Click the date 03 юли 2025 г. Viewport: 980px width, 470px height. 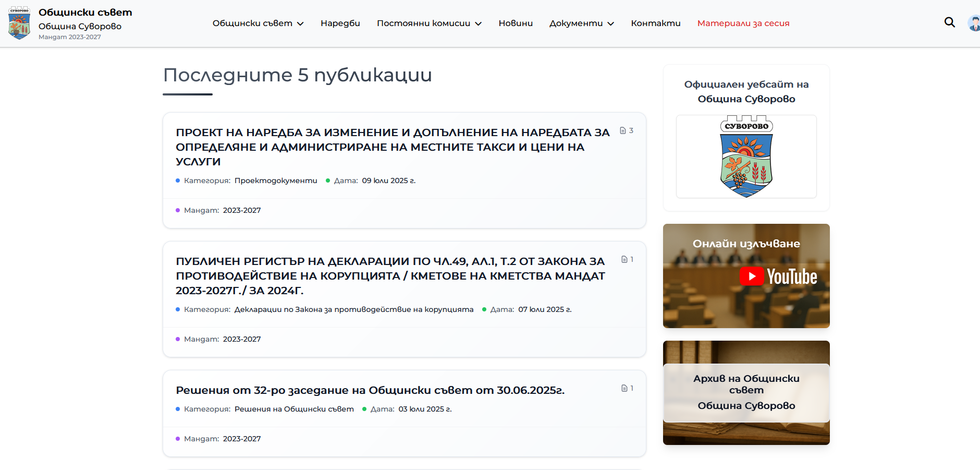[x=425, y=409]
